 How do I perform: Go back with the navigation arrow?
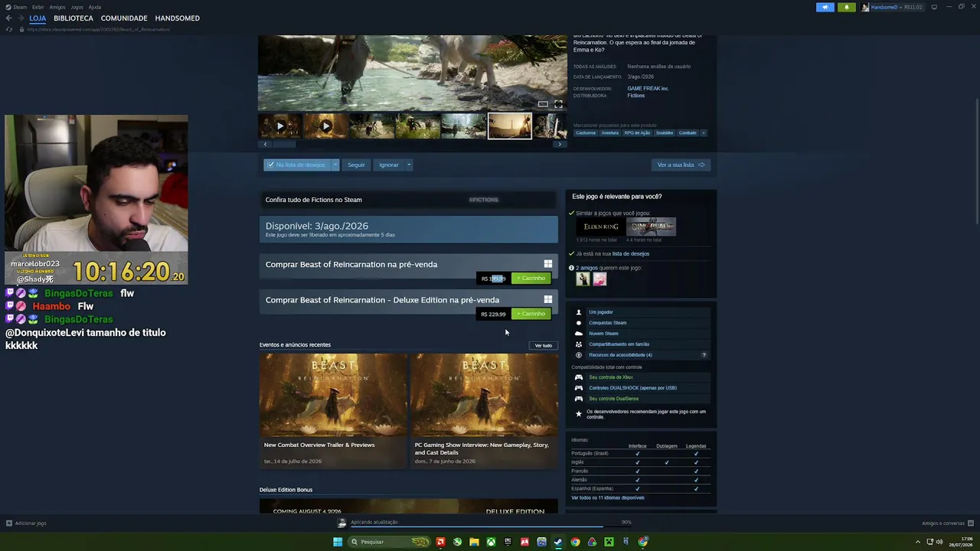8,18
